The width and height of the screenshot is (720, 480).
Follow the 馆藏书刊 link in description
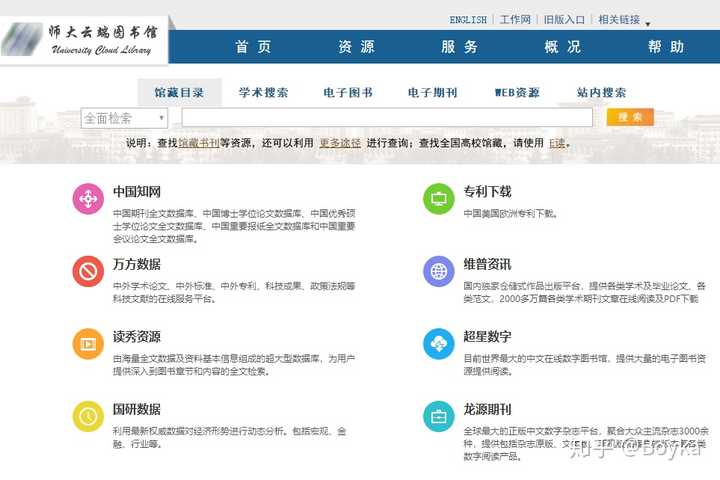198,143
